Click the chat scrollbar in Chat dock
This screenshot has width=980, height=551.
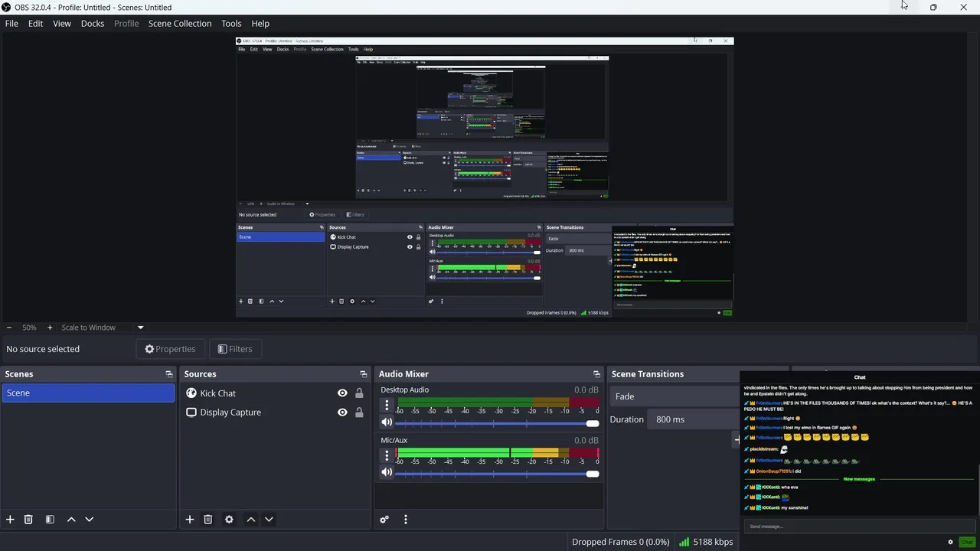point(978,490)
